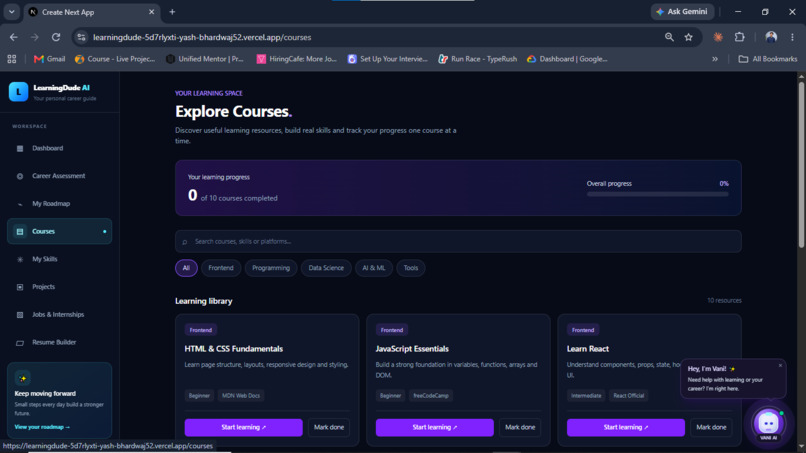
Task: Start learning JavaScript Essentials
Action: 435,427
